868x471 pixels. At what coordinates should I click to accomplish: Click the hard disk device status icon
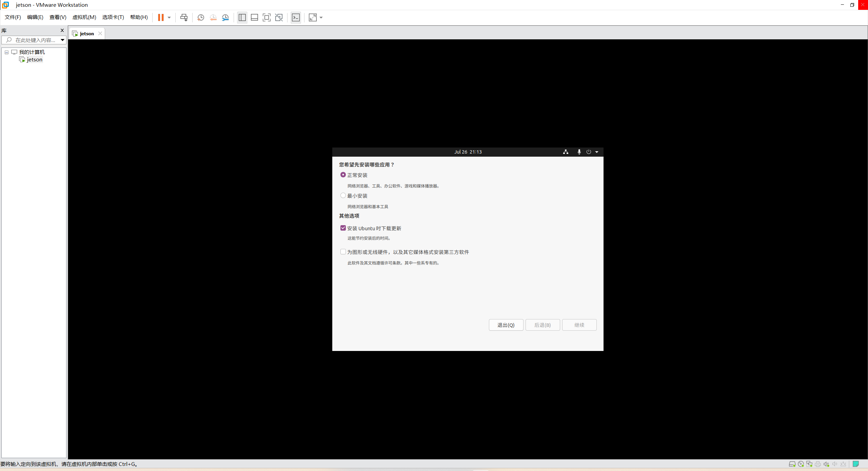792,464
